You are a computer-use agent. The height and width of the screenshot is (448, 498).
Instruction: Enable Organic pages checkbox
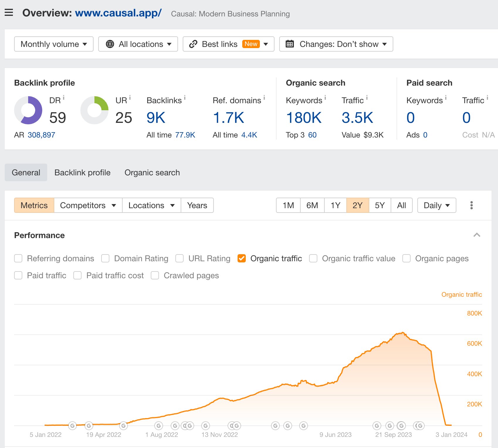click(x=406, y=258)
